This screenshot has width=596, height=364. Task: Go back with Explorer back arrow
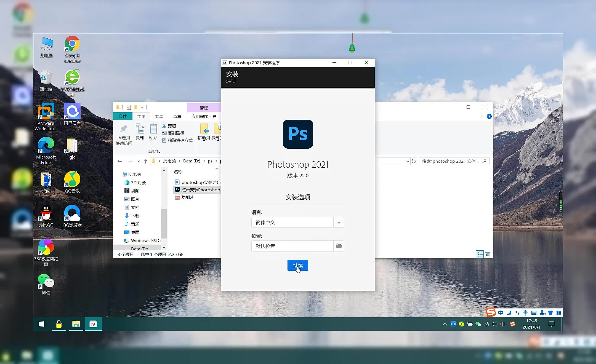pos(120,161)
